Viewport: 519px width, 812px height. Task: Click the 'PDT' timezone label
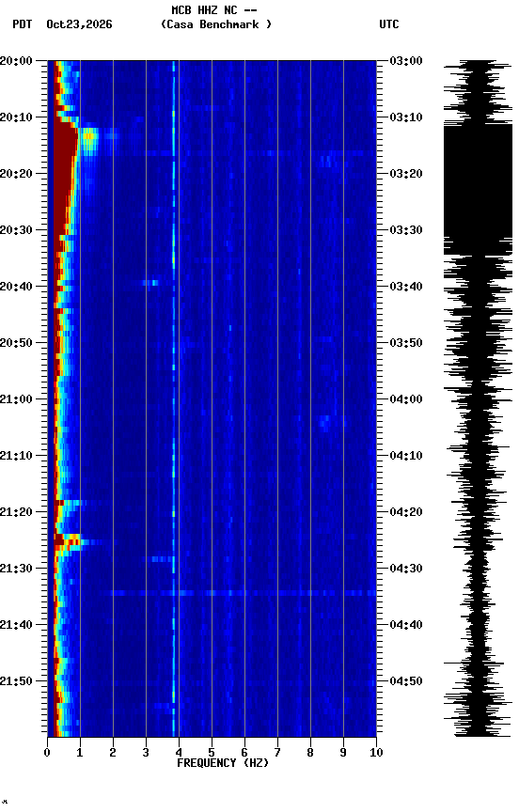[x=23, y=24]
